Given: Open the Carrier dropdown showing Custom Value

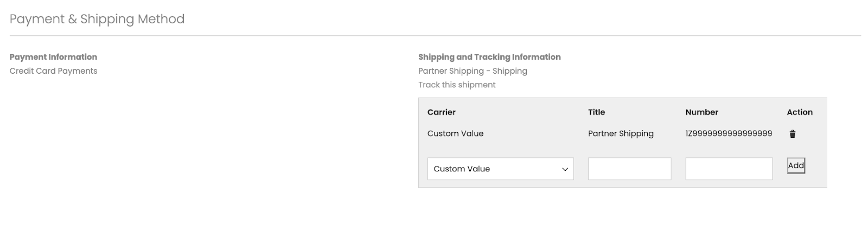Looking at the screenshot, I should (x=500, y=169).
